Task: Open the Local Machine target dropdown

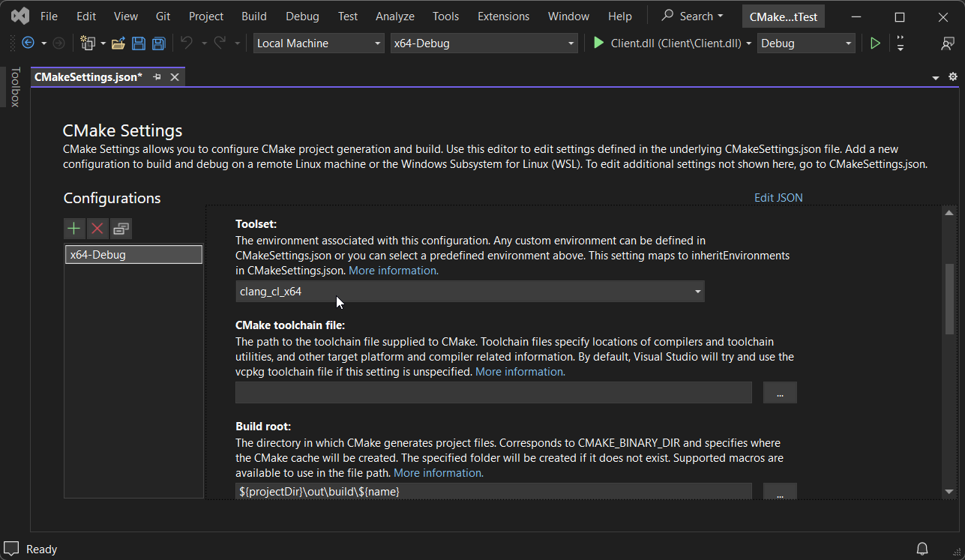Action: point(318,43)
